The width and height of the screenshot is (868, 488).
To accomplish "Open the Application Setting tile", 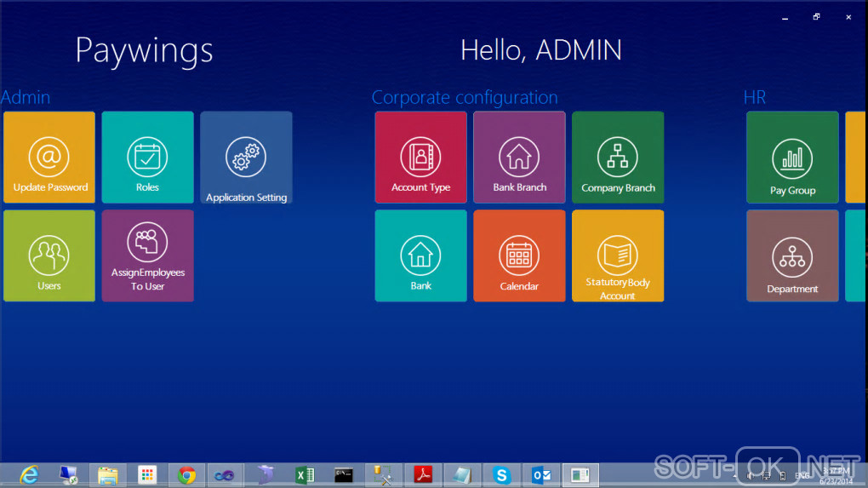I will click(246, 158).
